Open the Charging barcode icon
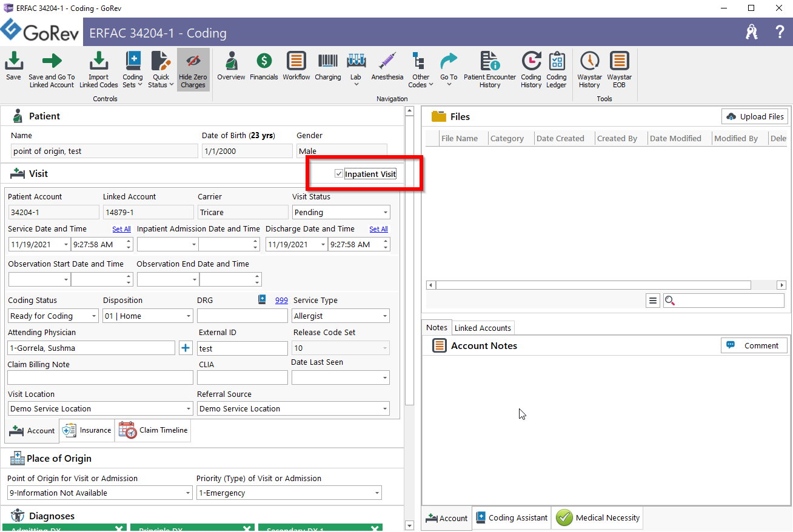Viewport: 793px width, 532px height. click(x=328, y=61)
